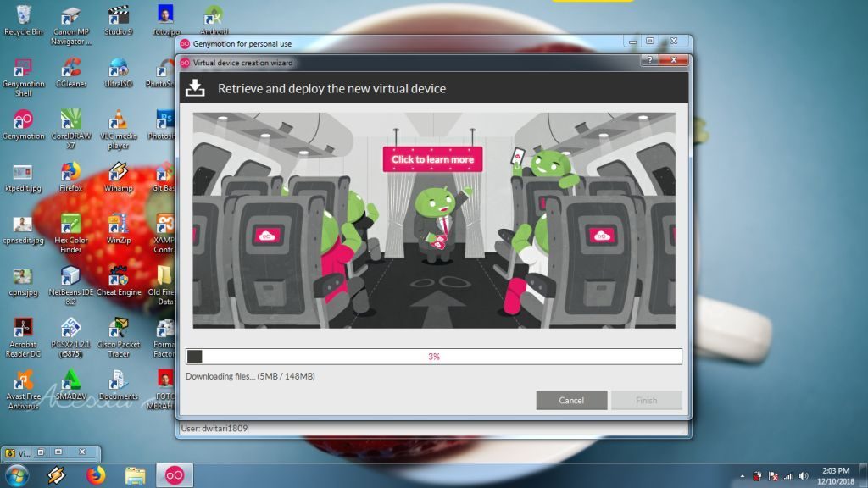Click the taskbar clock showing 2:03 PM
The image size is (868, 488).
coord(835,476)
